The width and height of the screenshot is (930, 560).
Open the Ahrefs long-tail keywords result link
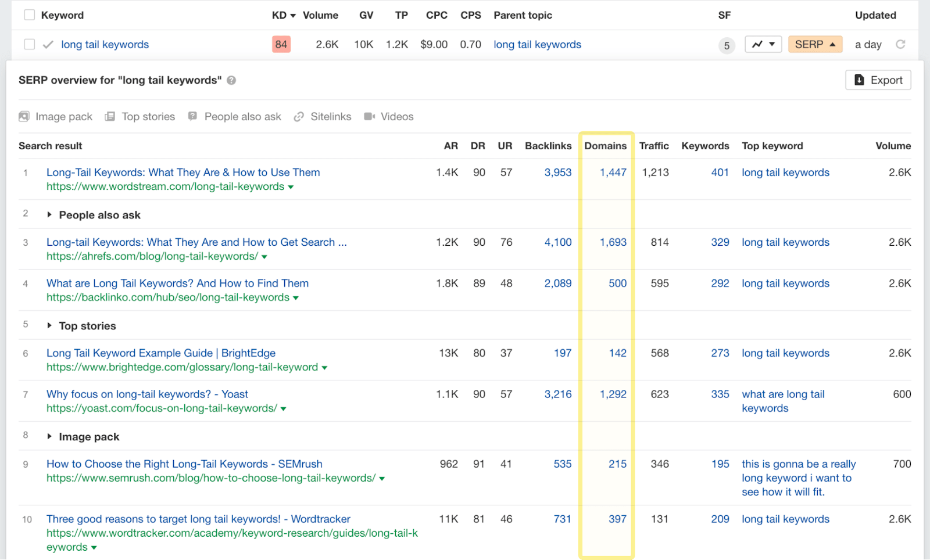[196, 242]
